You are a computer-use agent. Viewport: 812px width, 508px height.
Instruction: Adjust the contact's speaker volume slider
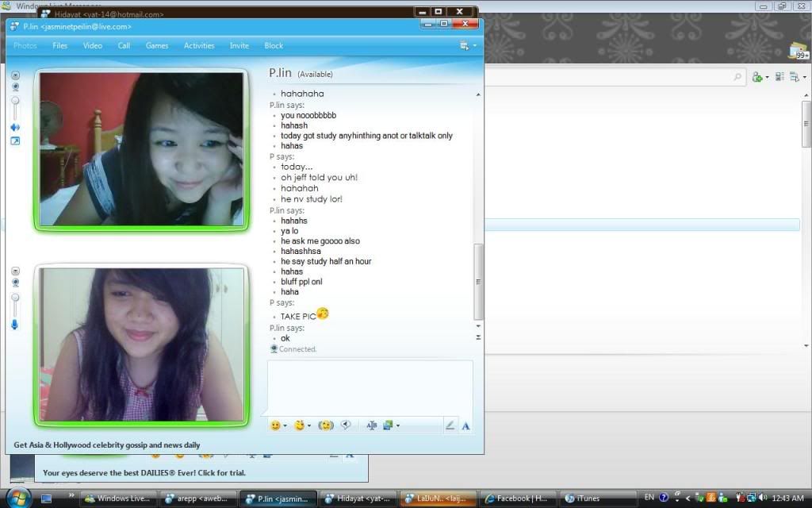(15, 103)
